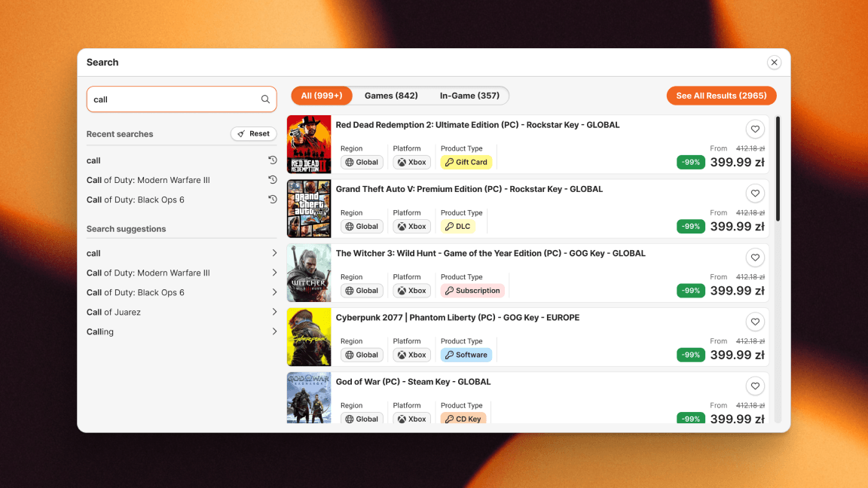
Task: Toggle the wishlist heart on Red Dead Redemption 2
Action: click(x=755, y=129)
